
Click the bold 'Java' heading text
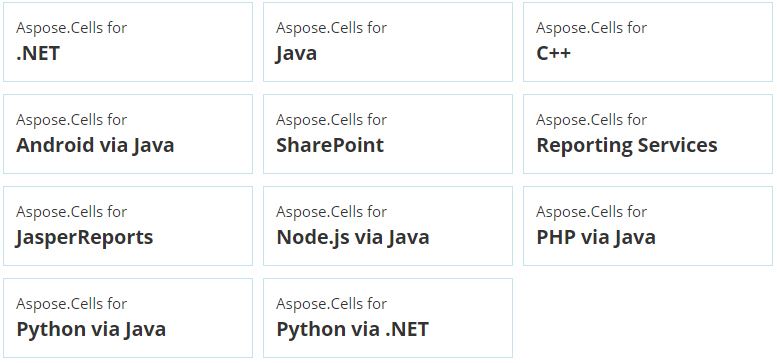(x=296, y=53)
